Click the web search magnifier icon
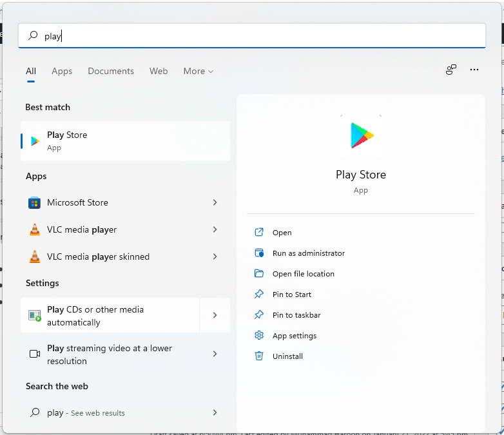This screenshot has width=504, height=435. pos(35,412)
